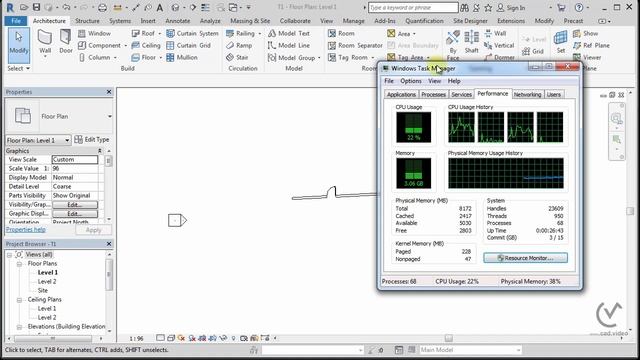
Task: Choose the Model Group tool
Action: [x=293, y=58]
